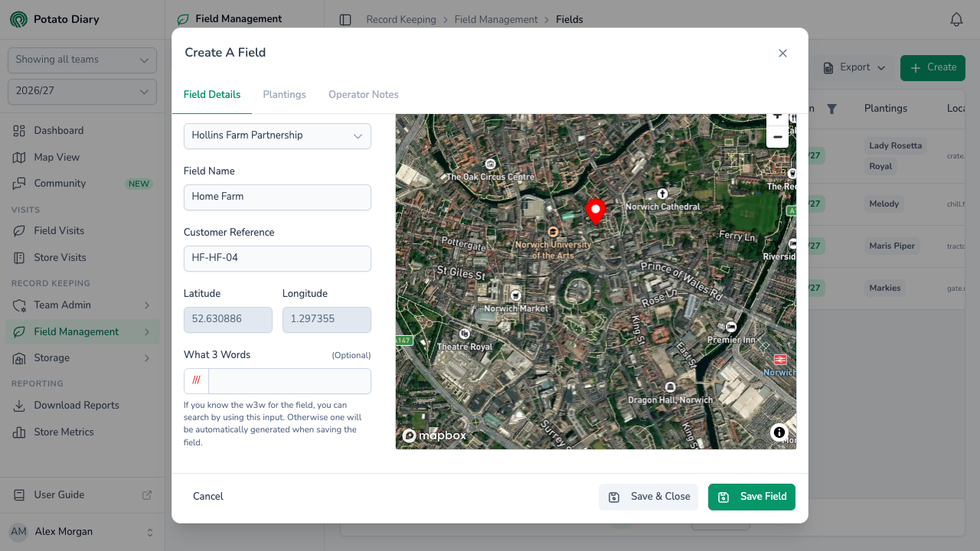Viewport: 980px width, 551px height.
Task: Click the filter funnel icon in table header
Action: click(831, 109)
